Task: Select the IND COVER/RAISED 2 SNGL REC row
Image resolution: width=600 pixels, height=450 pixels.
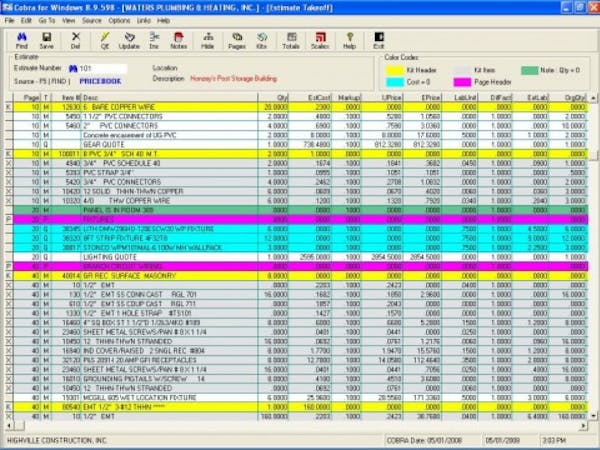Action: click(301, 351)
